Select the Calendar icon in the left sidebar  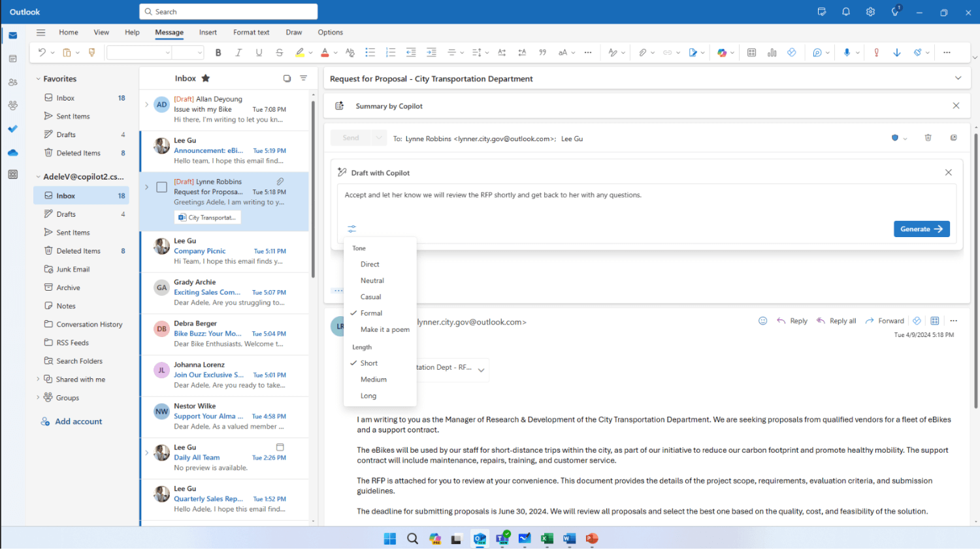[13, 59]
